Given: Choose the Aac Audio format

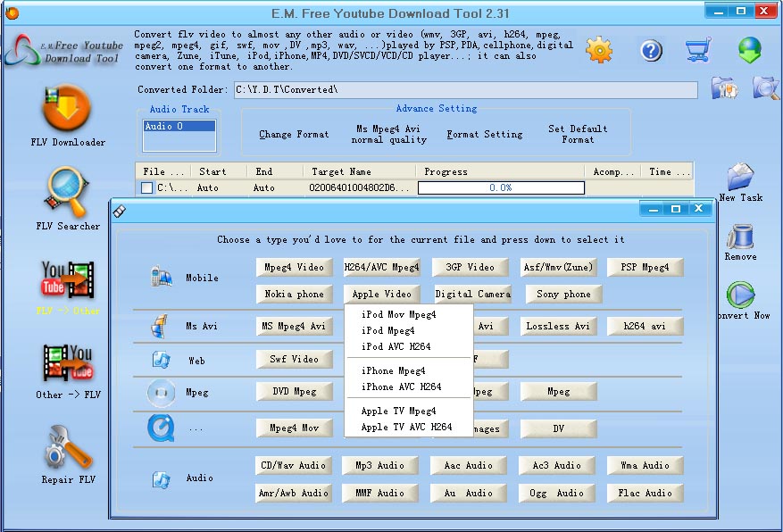Looking at the screenshot, I should 469,465.
